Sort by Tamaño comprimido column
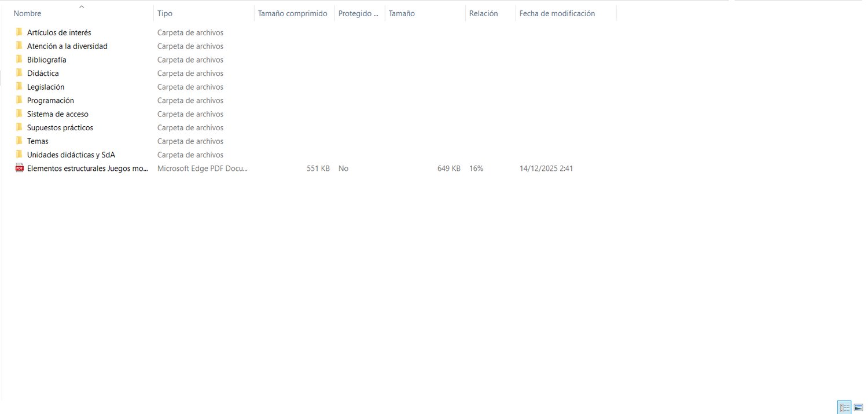 pyautogui.click(x=294, y=13)
